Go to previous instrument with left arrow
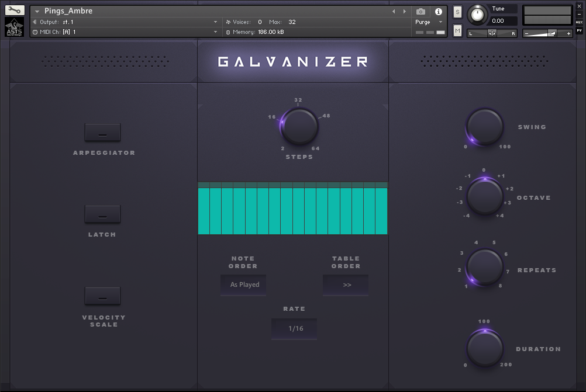 coord(394,12)
